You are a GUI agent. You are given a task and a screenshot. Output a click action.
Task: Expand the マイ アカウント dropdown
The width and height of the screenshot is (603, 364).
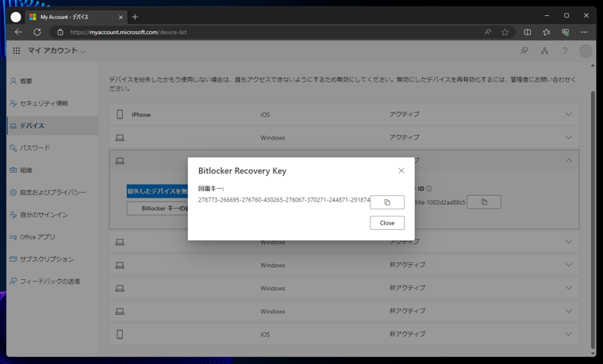tap(56, 51)
